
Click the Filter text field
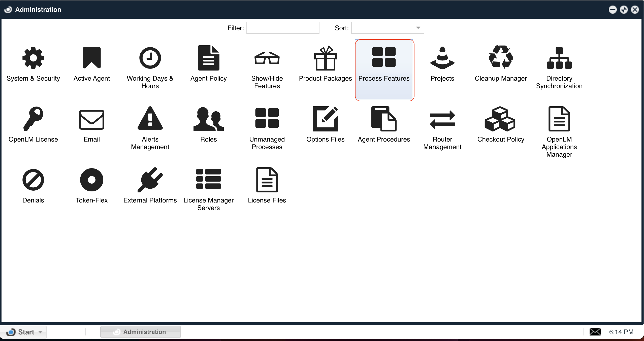click(283, 28)
